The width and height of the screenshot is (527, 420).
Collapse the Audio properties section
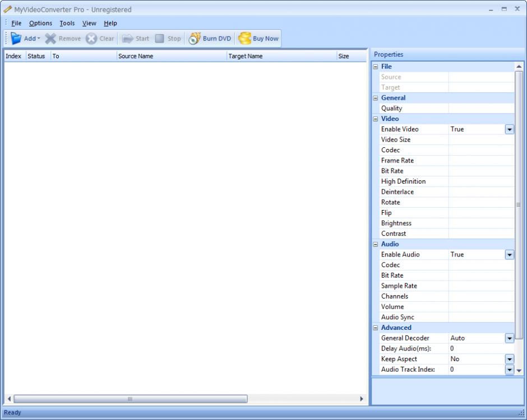pos(376,244)
